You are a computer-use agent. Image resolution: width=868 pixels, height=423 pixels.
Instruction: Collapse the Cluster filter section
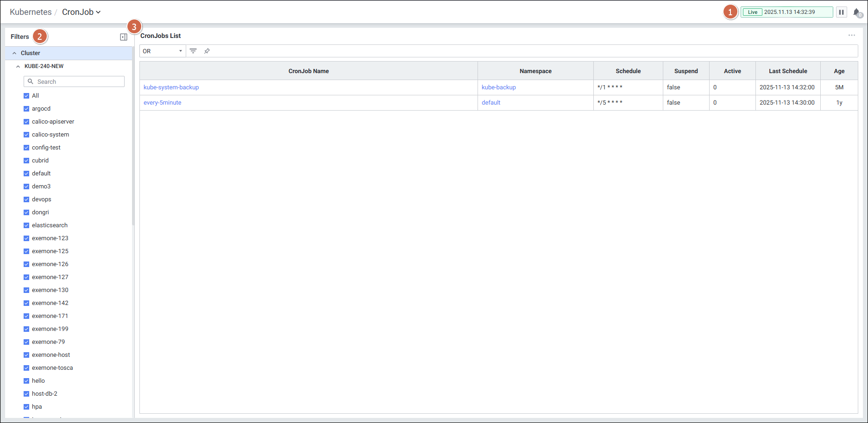point(14,53)
